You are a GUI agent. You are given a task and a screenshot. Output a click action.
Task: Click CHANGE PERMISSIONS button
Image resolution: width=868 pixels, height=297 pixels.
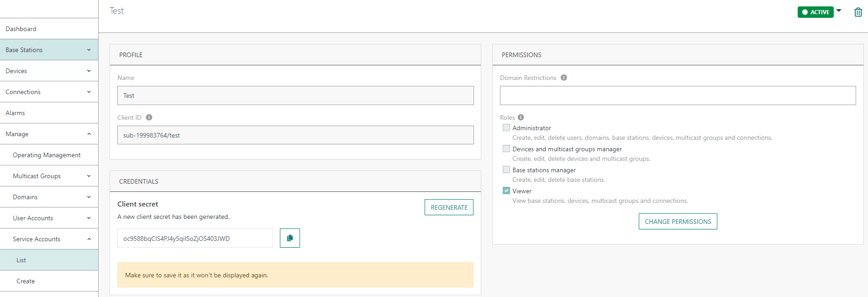point(678,222)
